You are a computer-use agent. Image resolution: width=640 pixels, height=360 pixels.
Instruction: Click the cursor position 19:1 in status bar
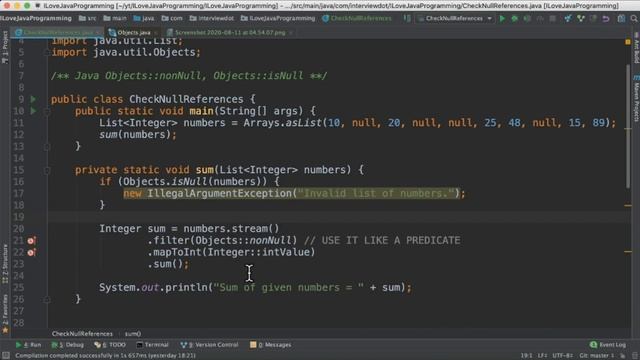526,356
